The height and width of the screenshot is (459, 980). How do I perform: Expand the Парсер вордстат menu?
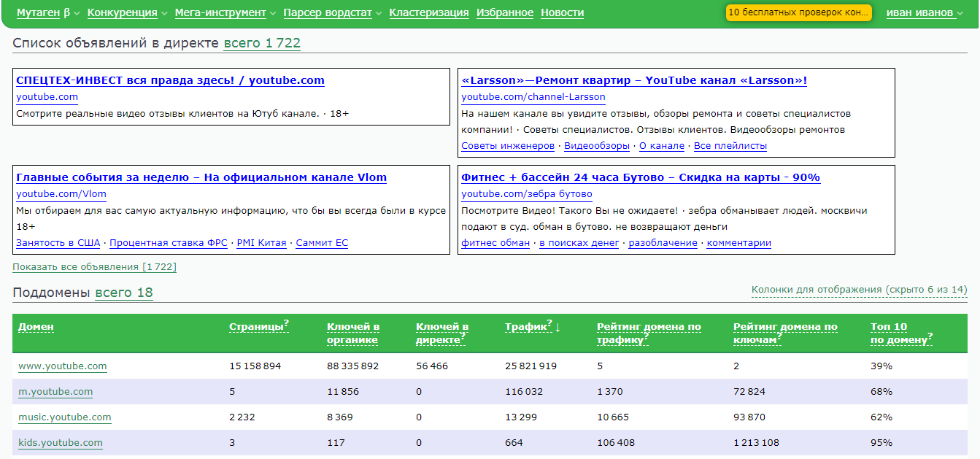332,12
